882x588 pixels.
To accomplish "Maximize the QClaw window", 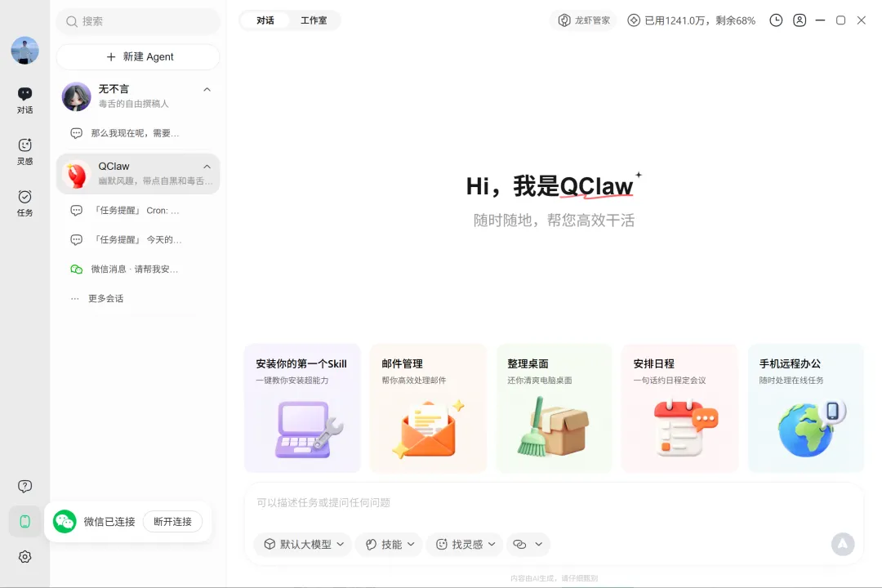I will click(840, 20).
